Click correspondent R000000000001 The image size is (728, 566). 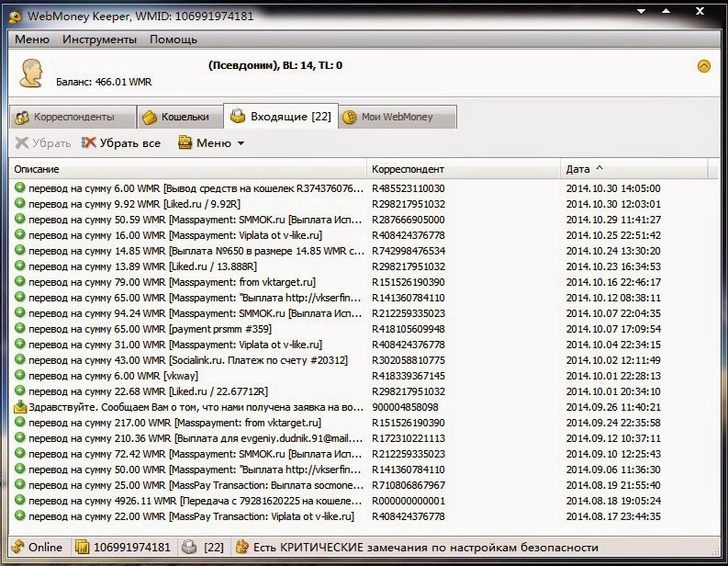pos(409,501)
